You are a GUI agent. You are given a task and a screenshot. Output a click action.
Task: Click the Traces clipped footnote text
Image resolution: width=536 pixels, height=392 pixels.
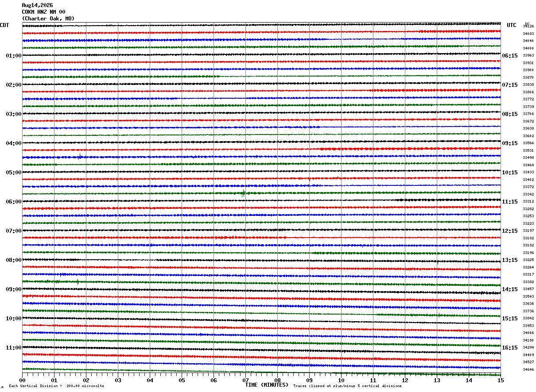tap(347, 386)
